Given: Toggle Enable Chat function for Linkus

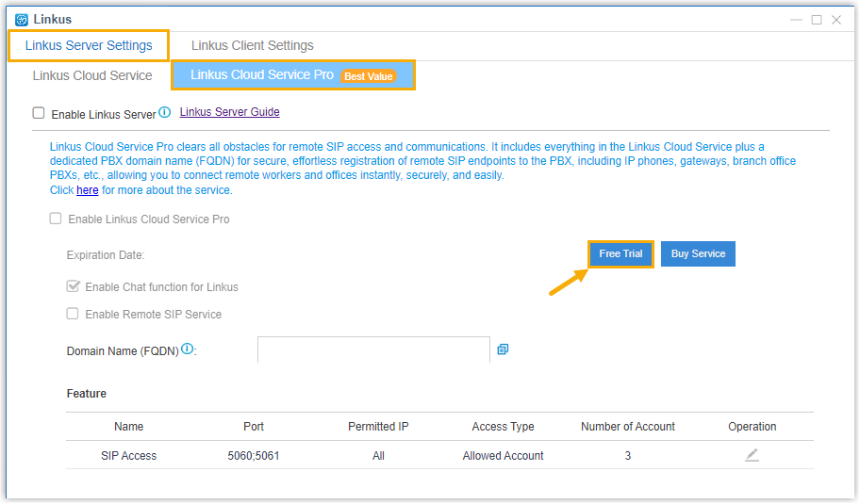Looking at the screenshot, I should (73, 286).
